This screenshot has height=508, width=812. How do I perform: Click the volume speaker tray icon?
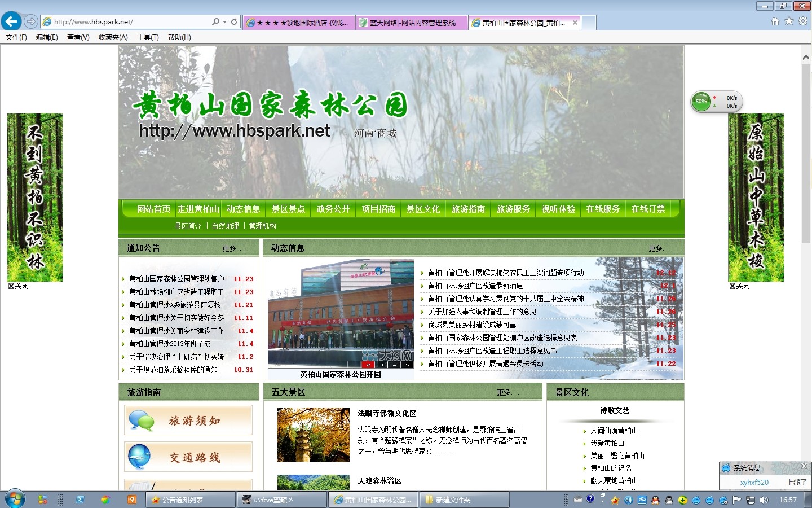764,500
